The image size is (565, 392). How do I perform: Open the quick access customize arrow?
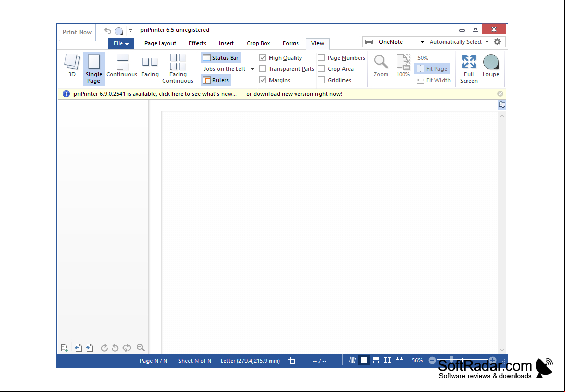131,31
